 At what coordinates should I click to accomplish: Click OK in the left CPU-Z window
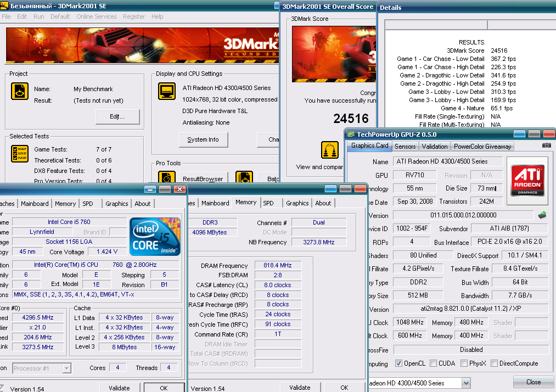164,388
